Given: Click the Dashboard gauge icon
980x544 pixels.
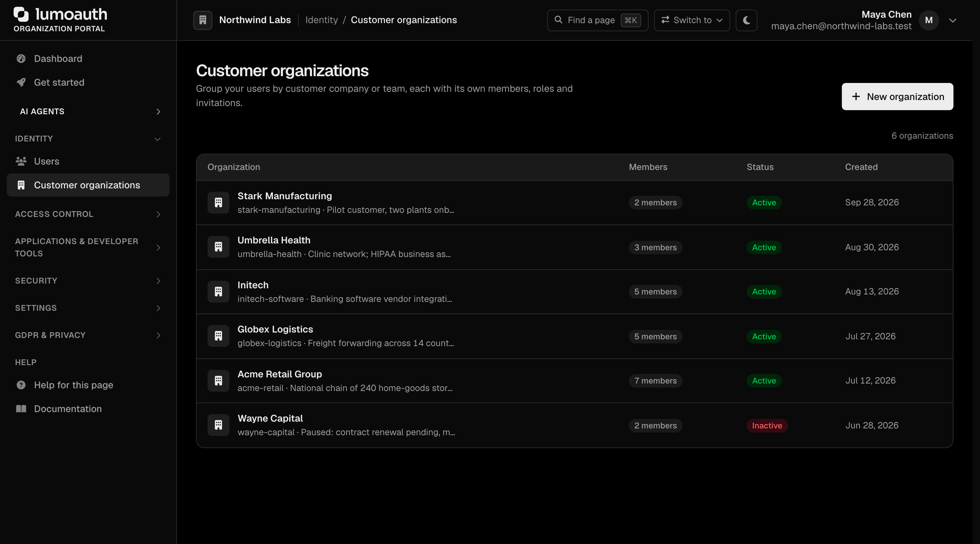Looking at the screenshot, I should pos(21,58).
